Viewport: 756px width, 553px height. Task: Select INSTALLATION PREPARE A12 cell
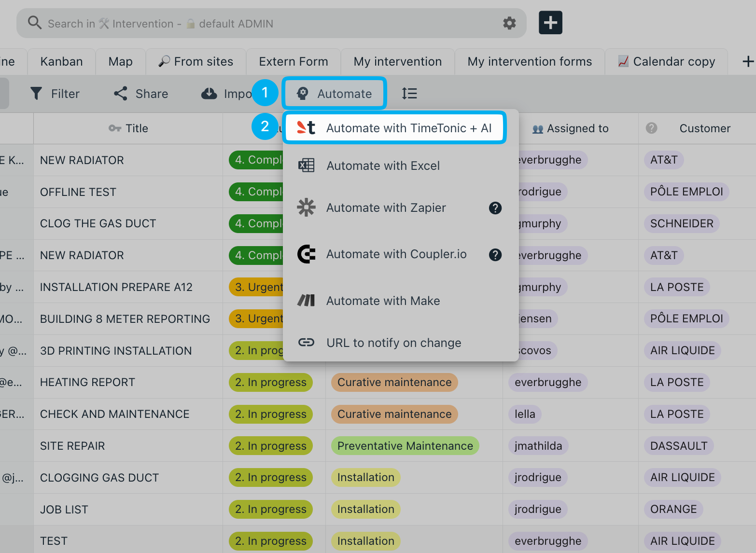[128, 287]
